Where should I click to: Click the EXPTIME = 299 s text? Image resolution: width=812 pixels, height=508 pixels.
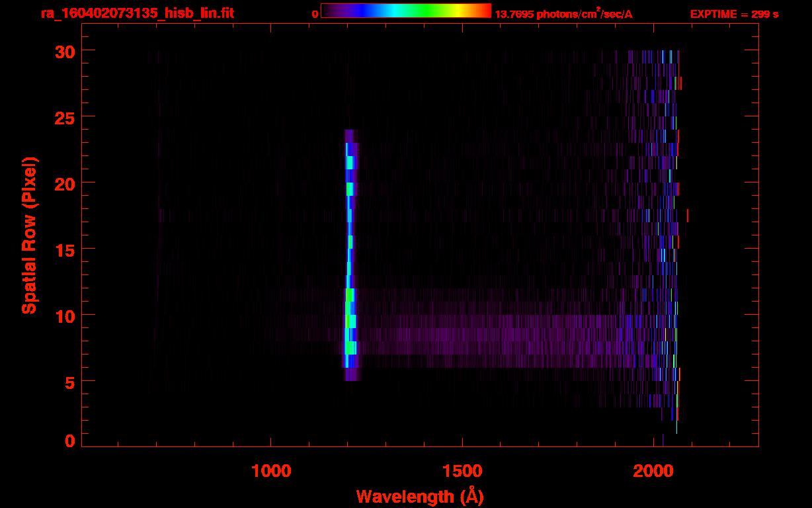click(x=734, y=14)
